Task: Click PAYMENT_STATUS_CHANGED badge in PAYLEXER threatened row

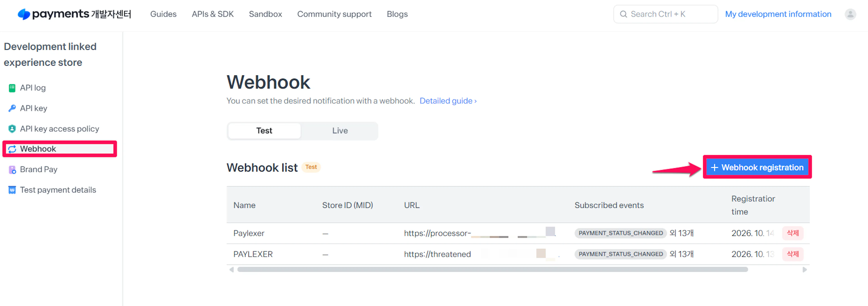Action: click(x=620, y=254)
